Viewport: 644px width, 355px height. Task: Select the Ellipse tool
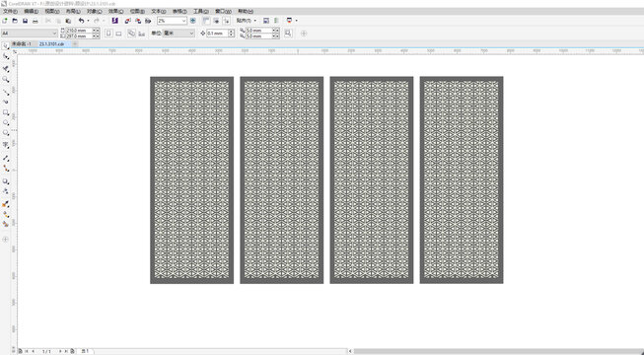click(x=6, y=123)
